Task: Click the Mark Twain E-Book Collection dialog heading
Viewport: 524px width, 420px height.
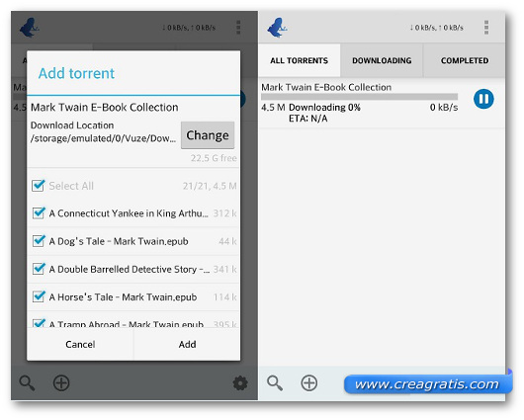Action: click(104, 108)
